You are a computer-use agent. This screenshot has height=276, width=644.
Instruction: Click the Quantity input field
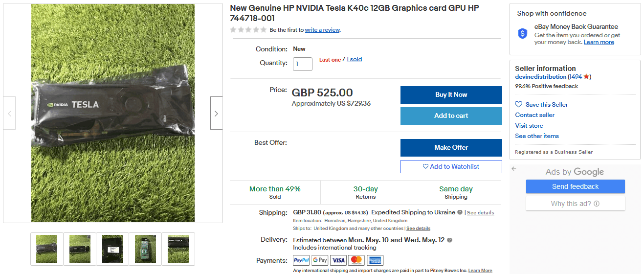[302, 64]
